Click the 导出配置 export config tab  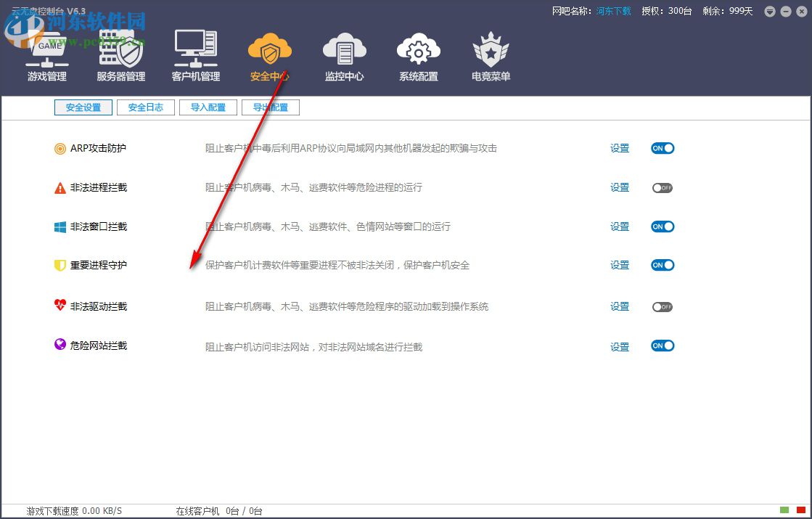point(271,107)
